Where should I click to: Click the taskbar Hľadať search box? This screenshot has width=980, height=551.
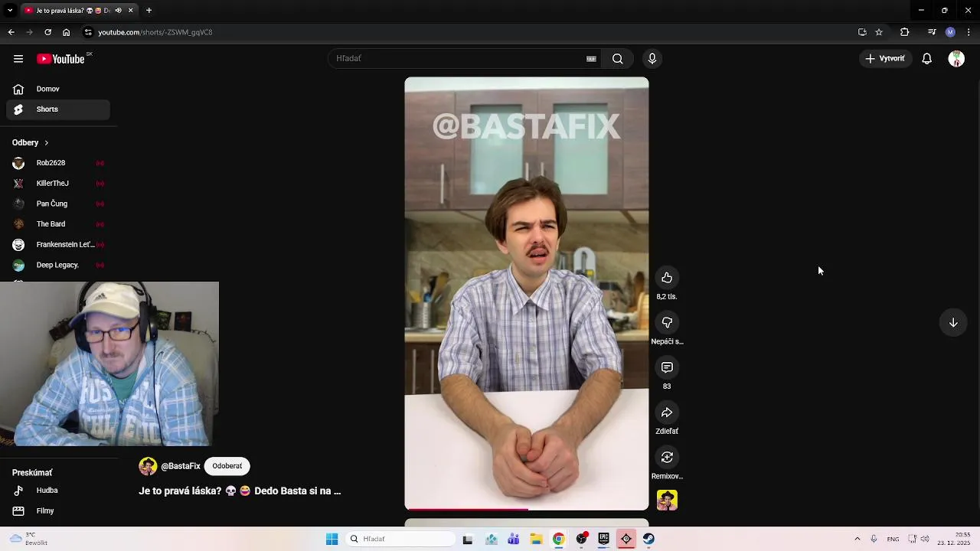[x=400, y=539]
